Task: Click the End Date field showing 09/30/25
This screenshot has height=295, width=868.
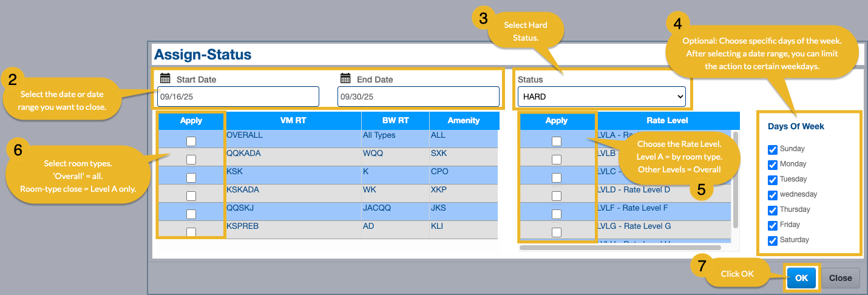Action: (x=418, y=97)
